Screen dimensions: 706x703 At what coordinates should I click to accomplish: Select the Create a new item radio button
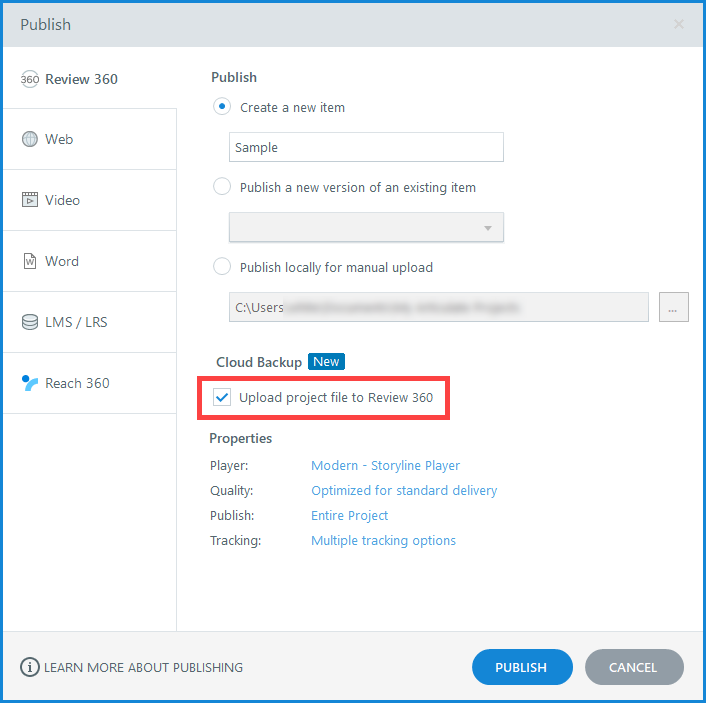click(222, 107)
